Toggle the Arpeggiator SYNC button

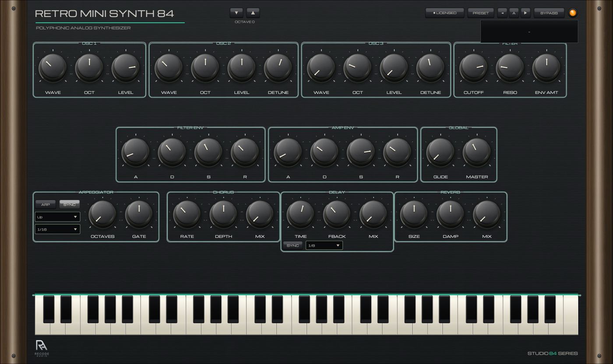[70, 204]
